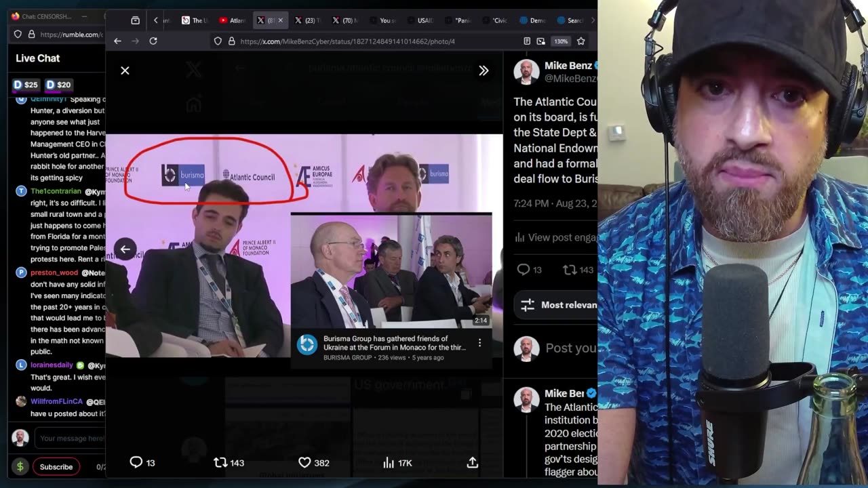This screenshot has height=488, width=868.
Task: Select the $20 donation chip in Live Chat
Action: (x=58, y=85)
